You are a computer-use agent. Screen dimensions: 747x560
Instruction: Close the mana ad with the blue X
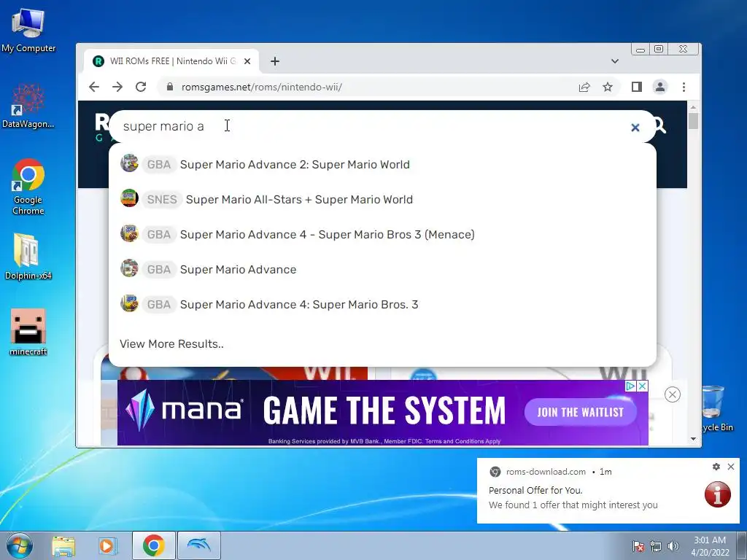tap(642, 386)
